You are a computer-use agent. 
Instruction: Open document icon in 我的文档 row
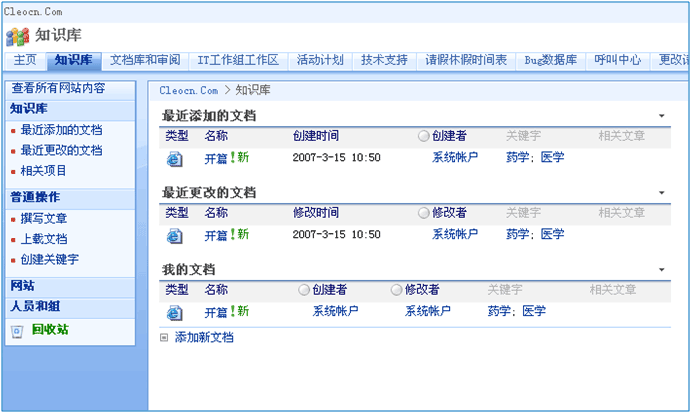(175, 313)
